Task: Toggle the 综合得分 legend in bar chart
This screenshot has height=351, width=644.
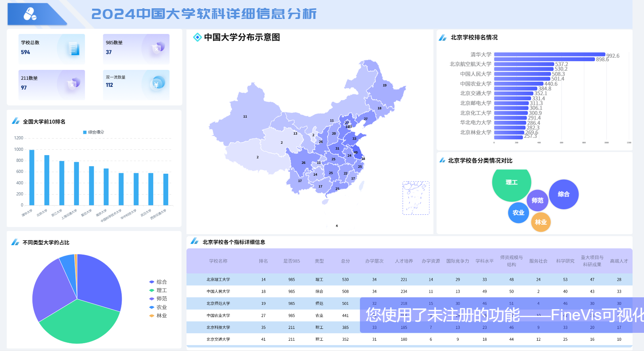Action: click(93, 132)
